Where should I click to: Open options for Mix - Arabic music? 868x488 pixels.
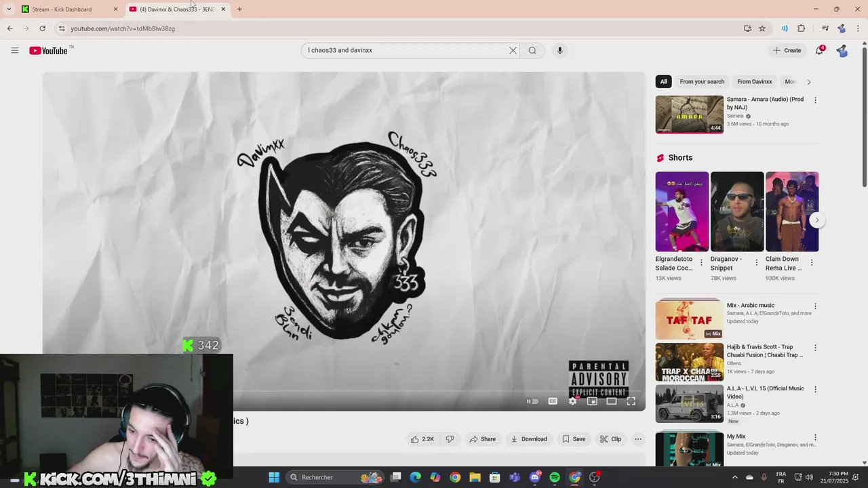(815, 306)
